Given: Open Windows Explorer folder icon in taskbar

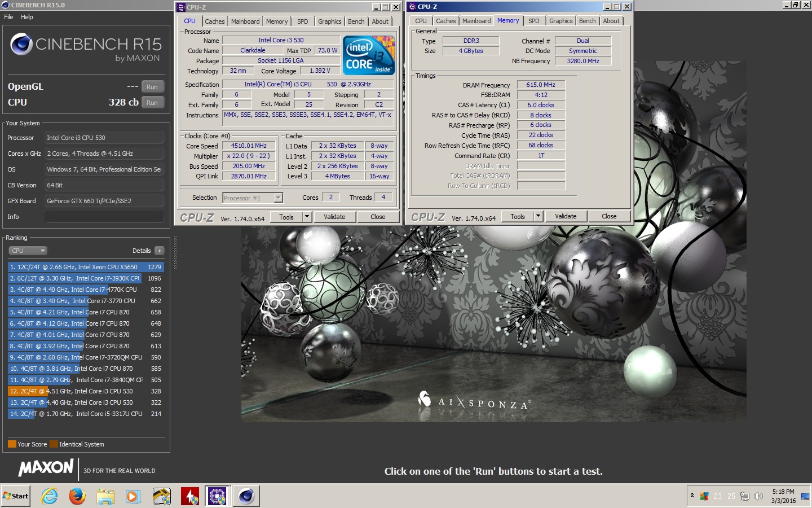Looking at the screenshot, I should click(x=105, y=496).
